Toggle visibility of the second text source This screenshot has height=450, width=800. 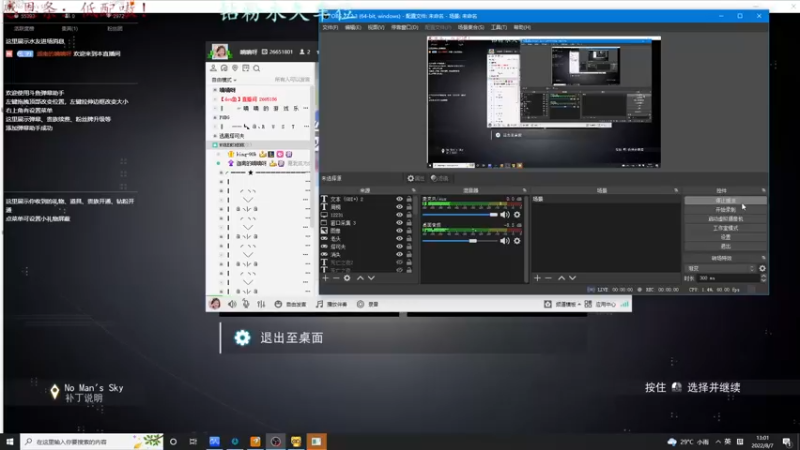pyautogui.click(x=399, y=207)
